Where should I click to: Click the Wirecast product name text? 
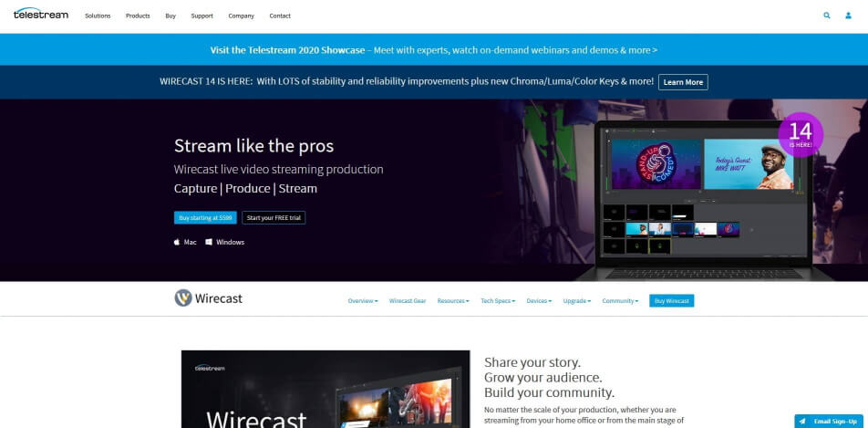pos(219,298)
